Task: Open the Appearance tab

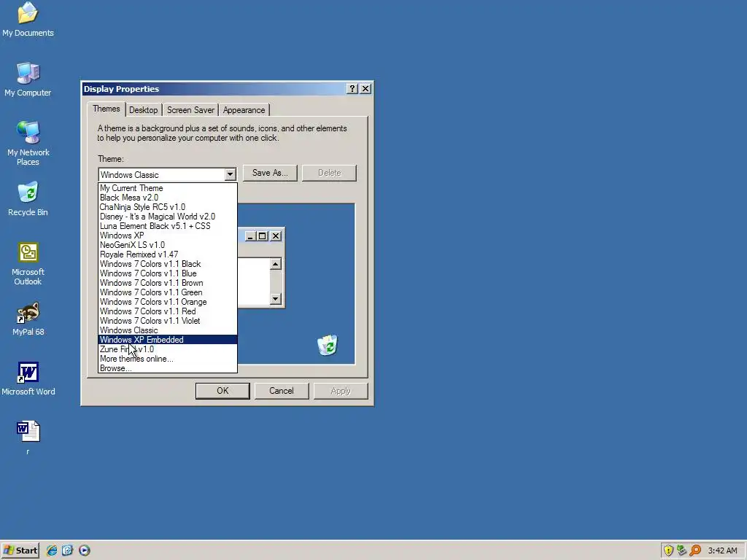Action: (244, 110)
